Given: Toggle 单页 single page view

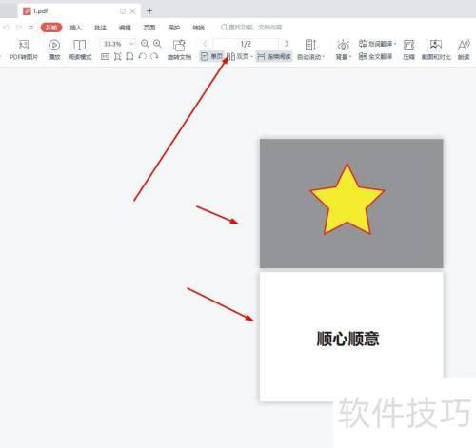Looking at the screenshot, I should (211, 56).
